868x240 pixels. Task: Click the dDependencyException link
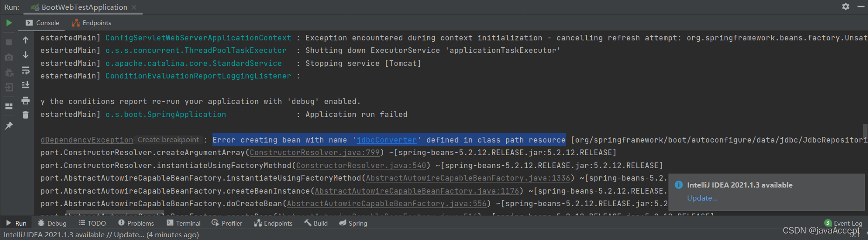(x=87, y=140)
